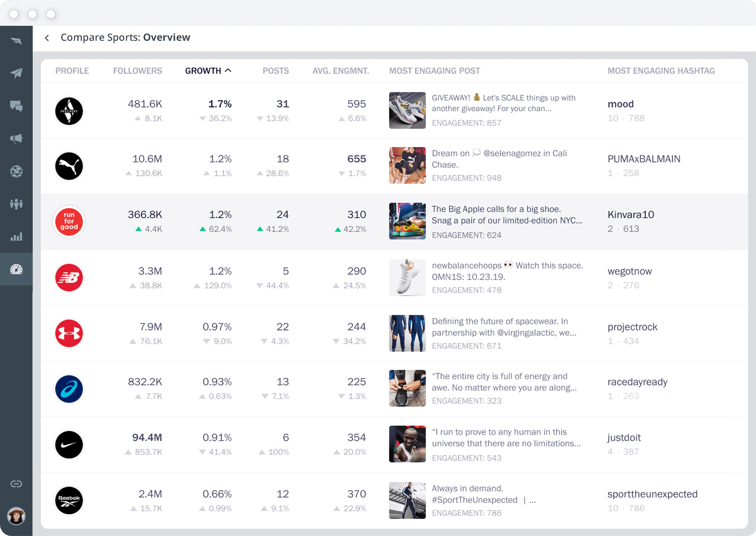Click the 0.97% growth value

click(x=217, y=327)
